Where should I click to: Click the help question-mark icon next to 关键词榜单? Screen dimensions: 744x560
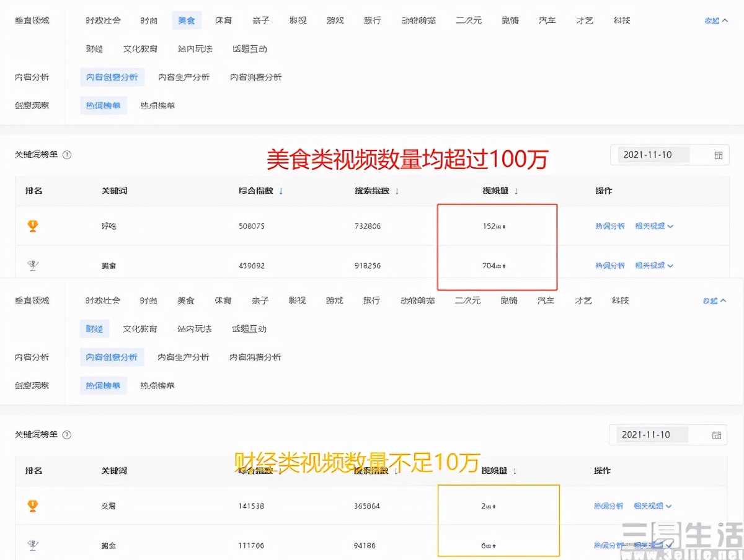tap(68, 155)
